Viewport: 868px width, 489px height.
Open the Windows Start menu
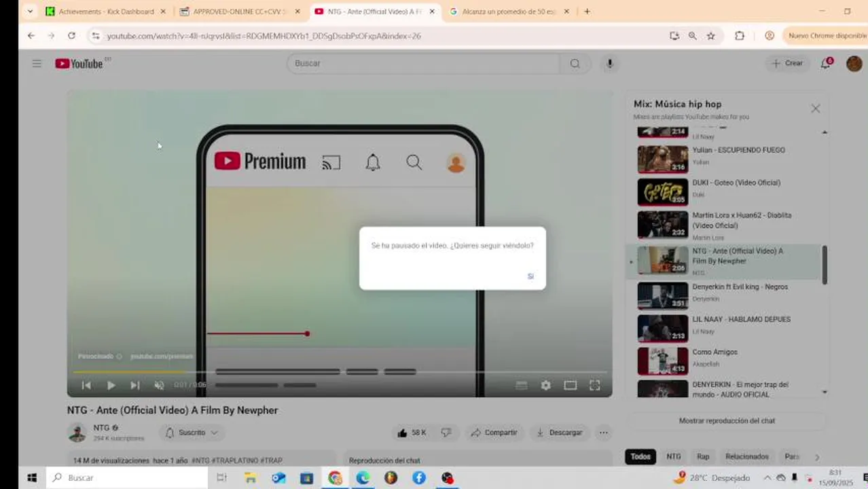[x=31, y=477]
